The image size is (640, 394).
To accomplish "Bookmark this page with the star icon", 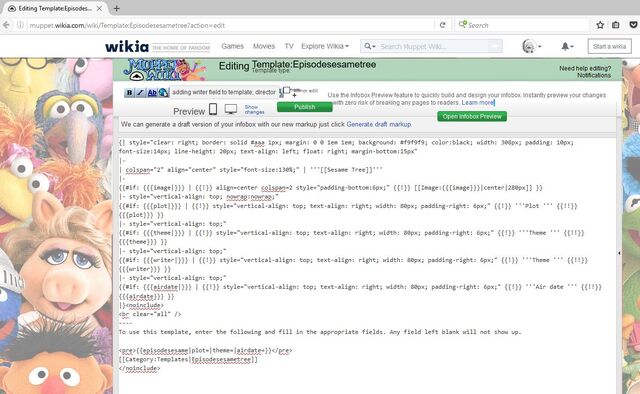I will pyautogui.click(x=600, y=25).
